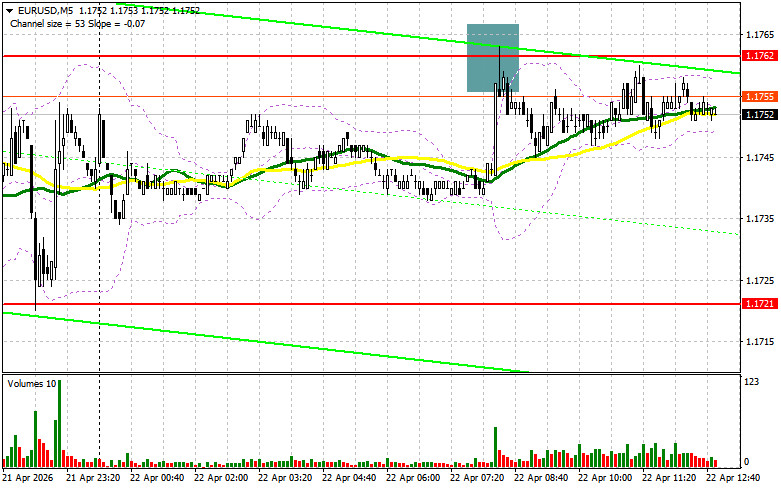781x489 pixels.
Task: Click the 1.1765 price axis value
Action: point(760,34)
